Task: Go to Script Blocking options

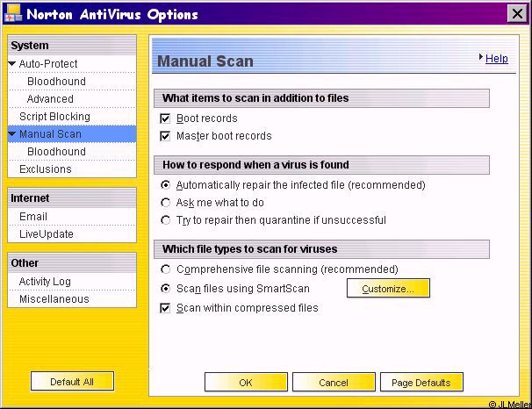Action: pos(54,117)
